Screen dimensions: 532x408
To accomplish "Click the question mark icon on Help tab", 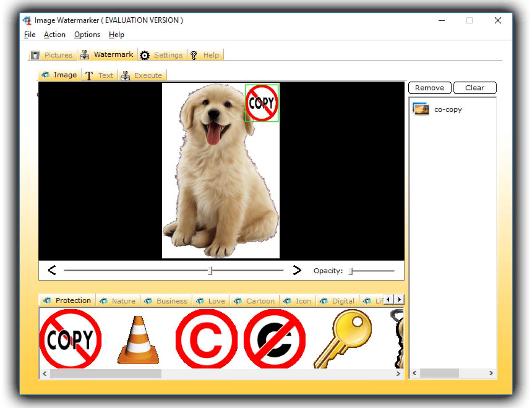I will pos(194,54).
